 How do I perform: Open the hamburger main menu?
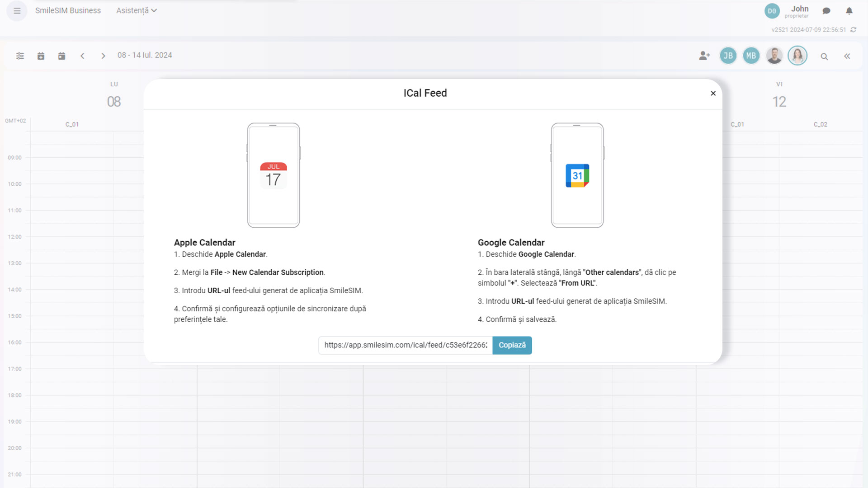coord(17,11)
